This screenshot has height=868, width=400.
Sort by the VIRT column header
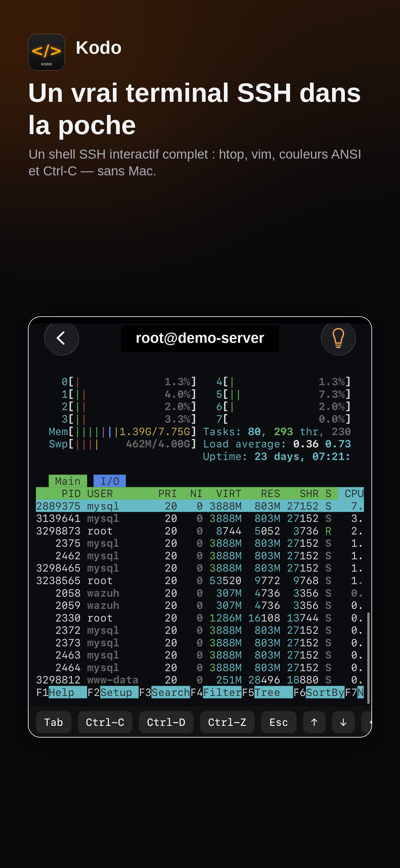tap(229, 493)
